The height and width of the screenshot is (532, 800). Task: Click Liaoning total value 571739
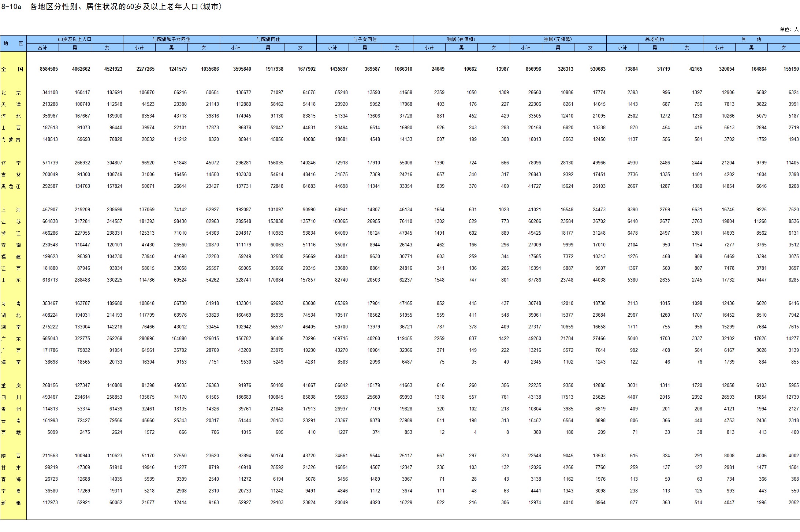pos(50,163)
